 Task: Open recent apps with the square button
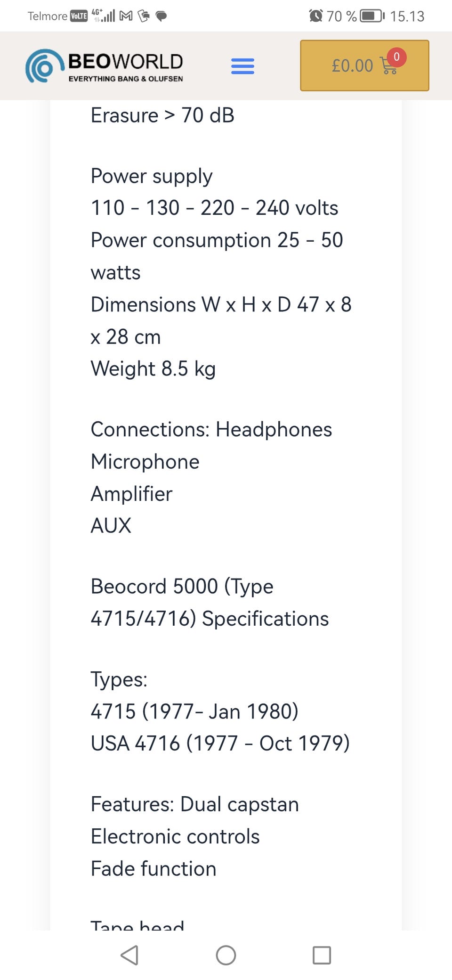pos(322,955)
